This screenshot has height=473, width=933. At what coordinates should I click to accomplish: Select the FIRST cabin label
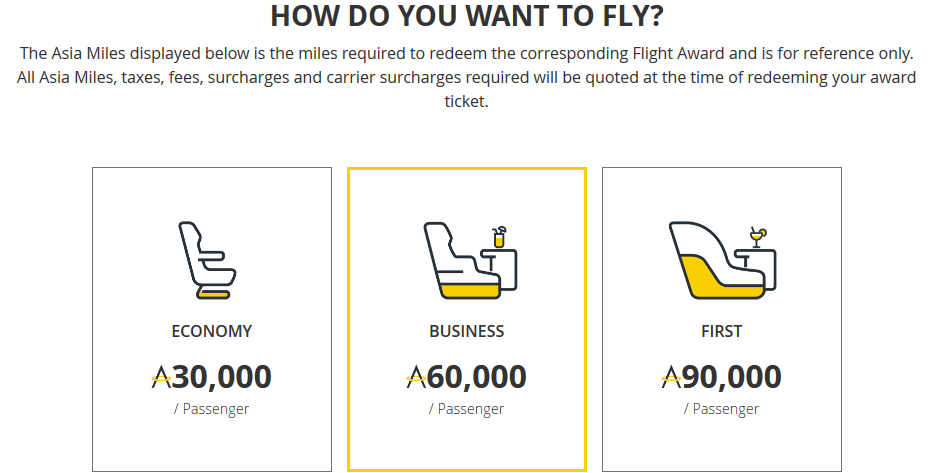click(x=722, y=331)
